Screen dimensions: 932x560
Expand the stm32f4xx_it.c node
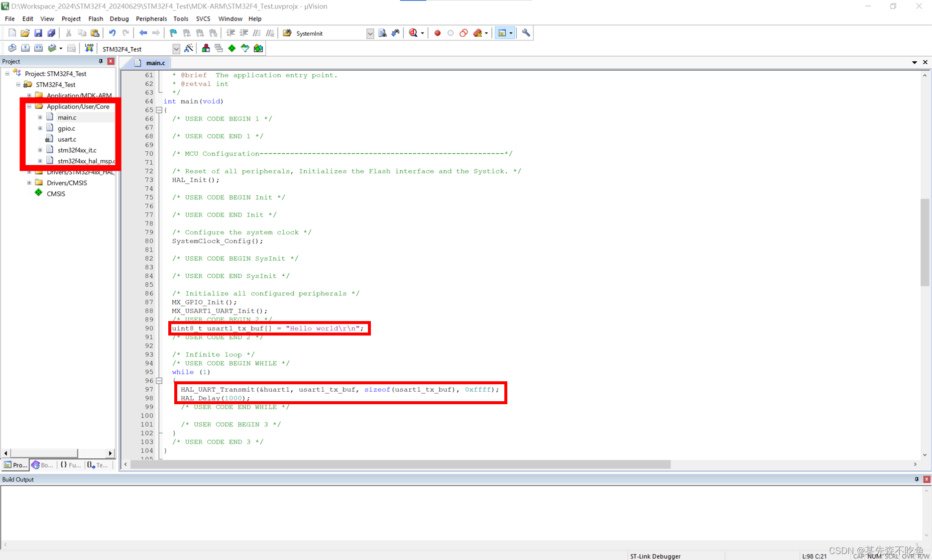pos(40,150)
